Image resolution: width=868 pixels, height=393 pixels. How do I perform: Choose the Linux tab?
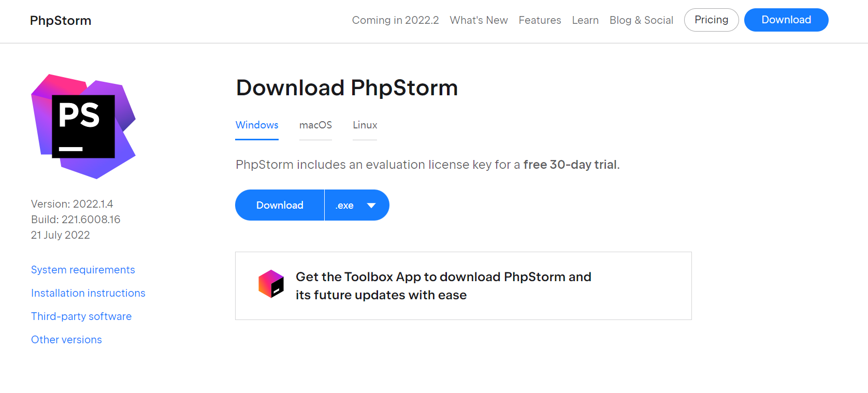pos(365,125)
